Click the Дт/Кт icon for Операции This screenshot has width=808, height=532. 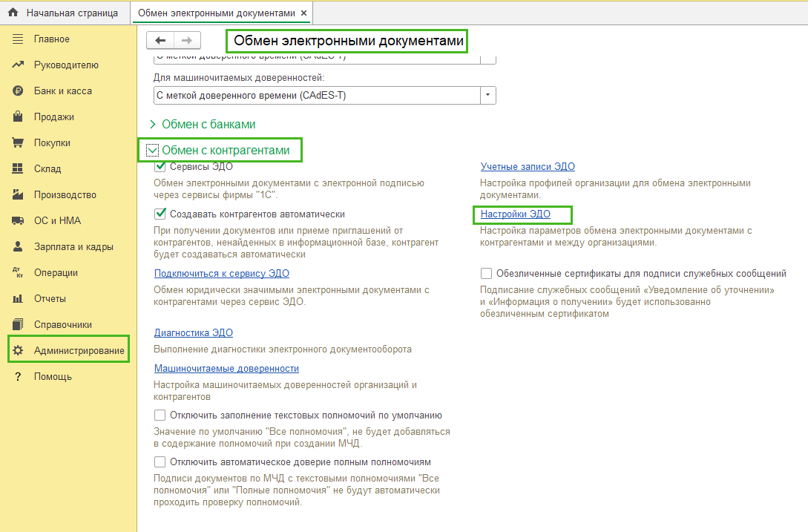click(x=18, y=272)
